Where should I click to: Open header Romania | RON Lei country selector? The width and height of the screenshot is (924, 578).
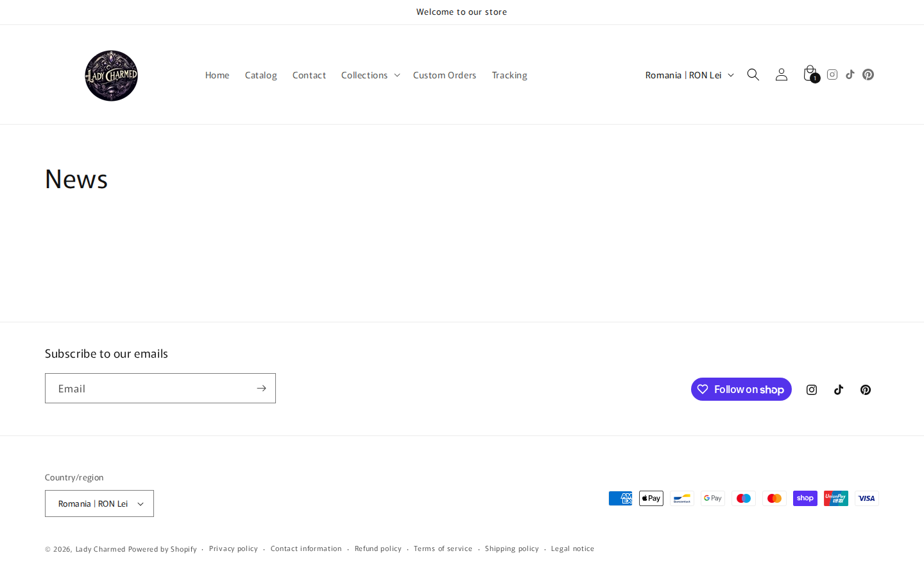pos(689,75)
